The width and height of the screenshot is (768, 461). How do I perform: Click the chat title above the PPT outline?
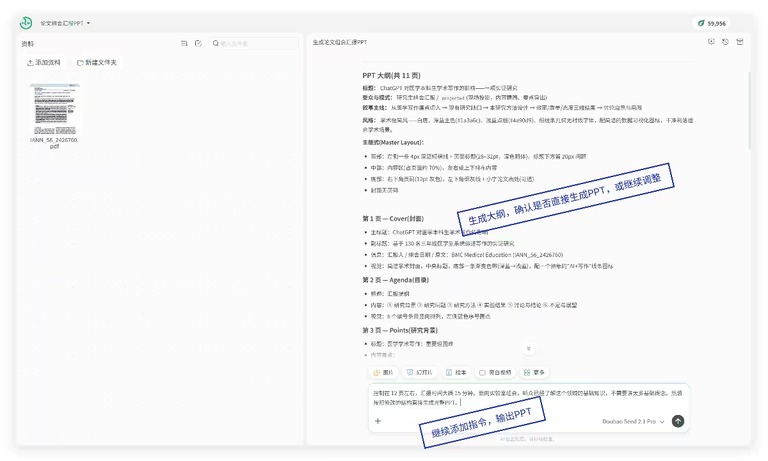(339, 42)
